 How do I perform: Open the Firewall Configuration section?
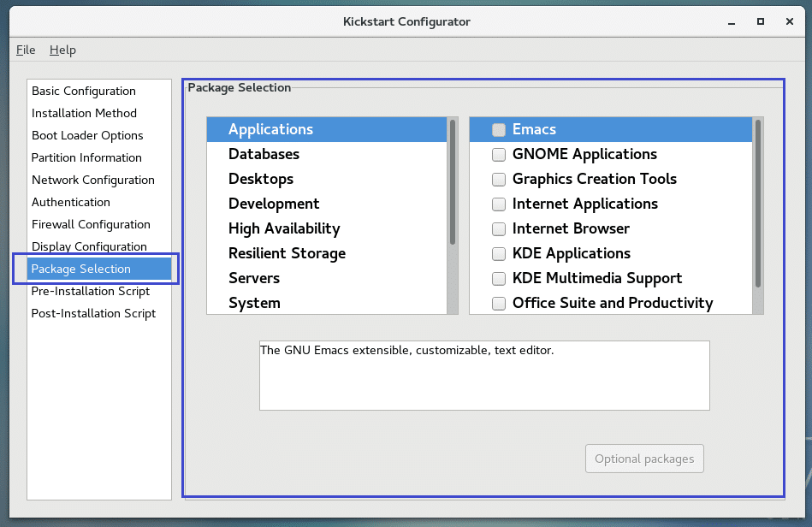pyautogui.click(x=91, y=224)
